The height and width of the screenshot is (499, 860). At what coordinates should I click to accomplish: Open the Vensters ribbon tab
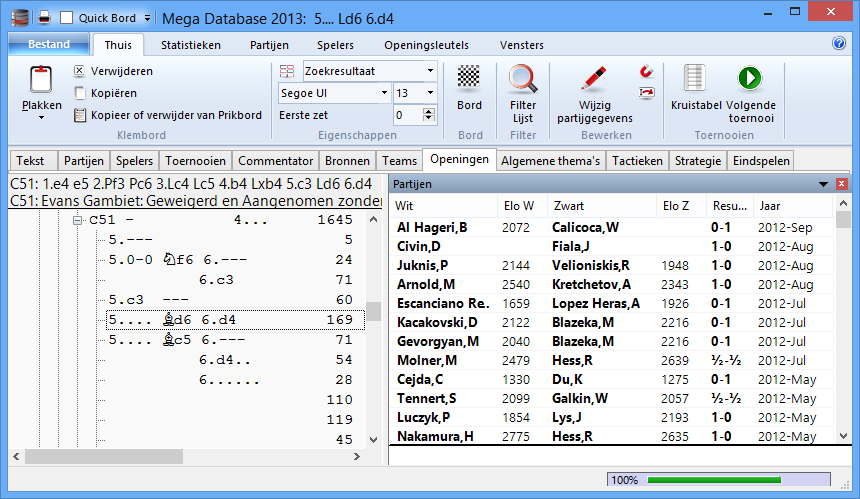522,45
